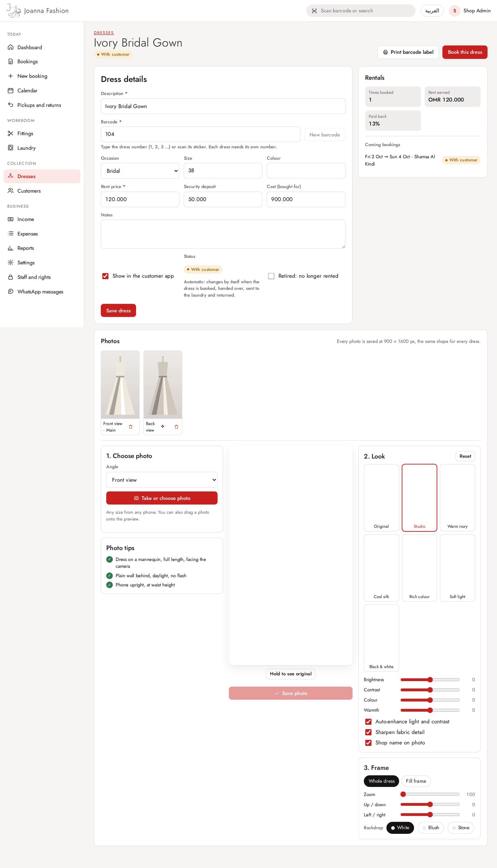Toggle Sharpen fabric detail checkbox
This screenshot has height=868, width=497.
[x=368, y=732]
